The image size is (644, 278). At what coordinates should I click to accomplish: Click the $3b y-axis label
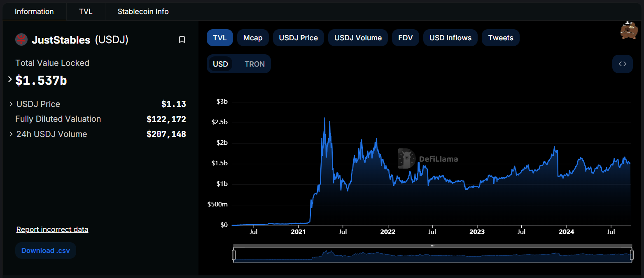222,102
